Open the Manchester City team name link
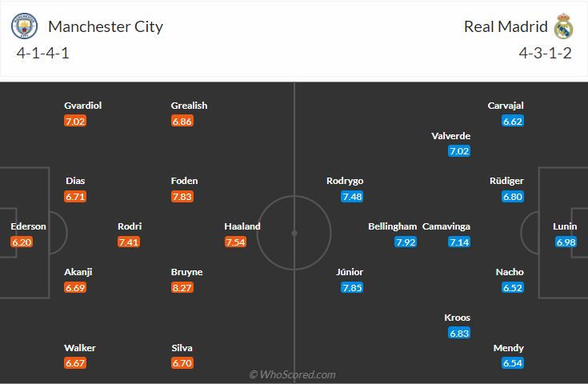 106,26
